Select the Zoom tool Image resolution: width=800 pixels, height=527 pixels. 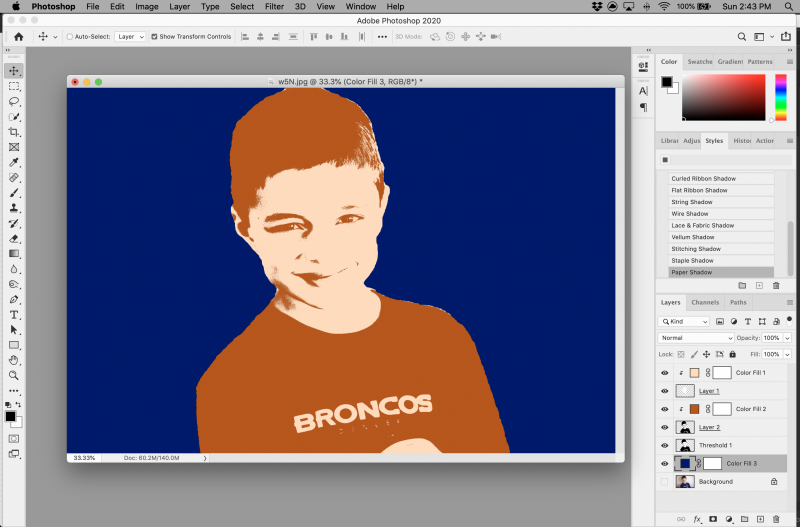(14, 375)
